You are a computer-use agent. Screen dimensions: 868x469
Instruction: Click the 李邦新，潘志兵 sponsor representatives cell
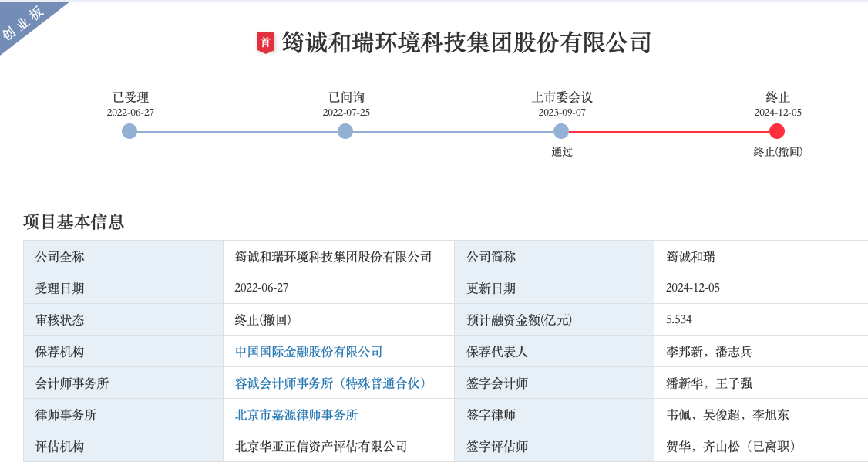point(709,352)
